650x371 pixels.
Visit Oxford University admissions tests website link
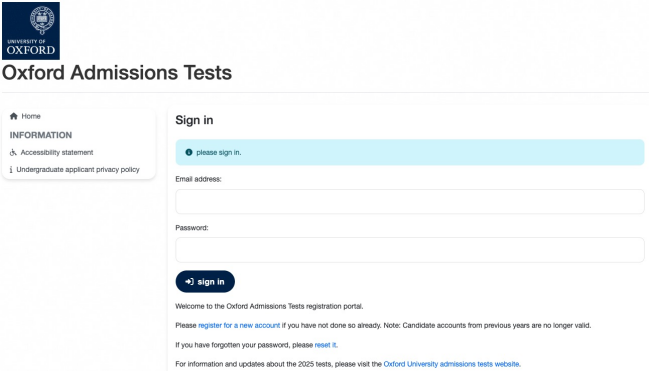pyautogui.click(x=451, y=364)
